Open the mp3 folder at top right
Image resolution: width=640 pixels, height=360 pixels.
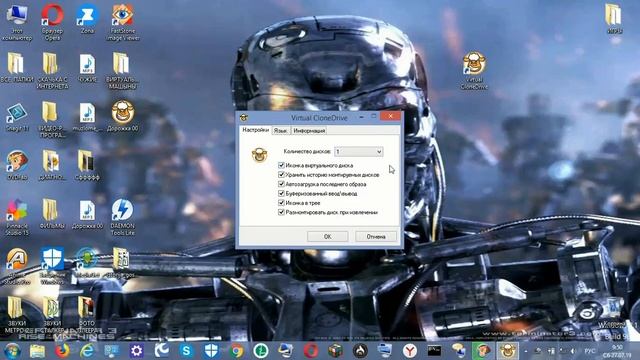tap(613, 18)
